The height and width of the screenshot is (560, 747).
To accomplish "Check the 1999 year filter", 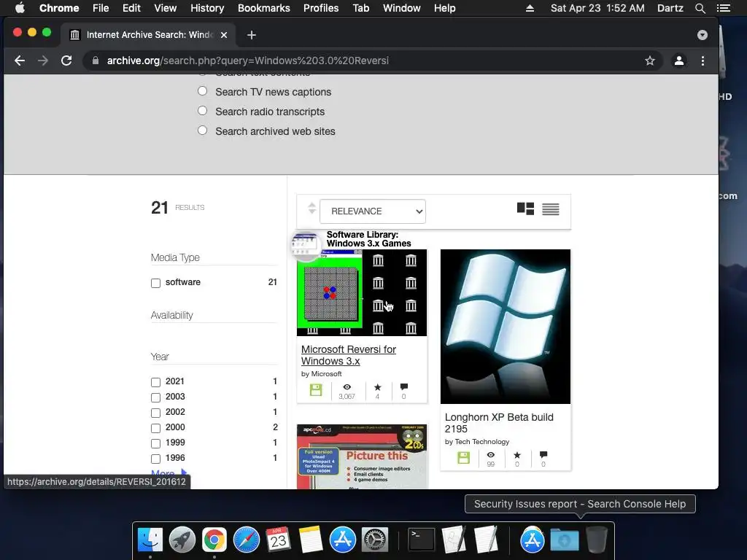I will pyautogui.click(x=156, y=443).
